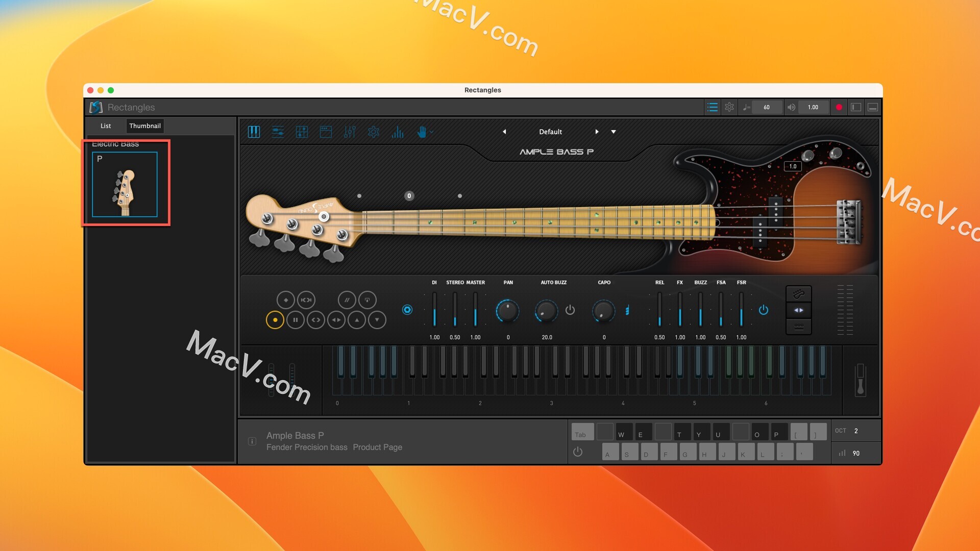Click the hammer articulation button

367,300
